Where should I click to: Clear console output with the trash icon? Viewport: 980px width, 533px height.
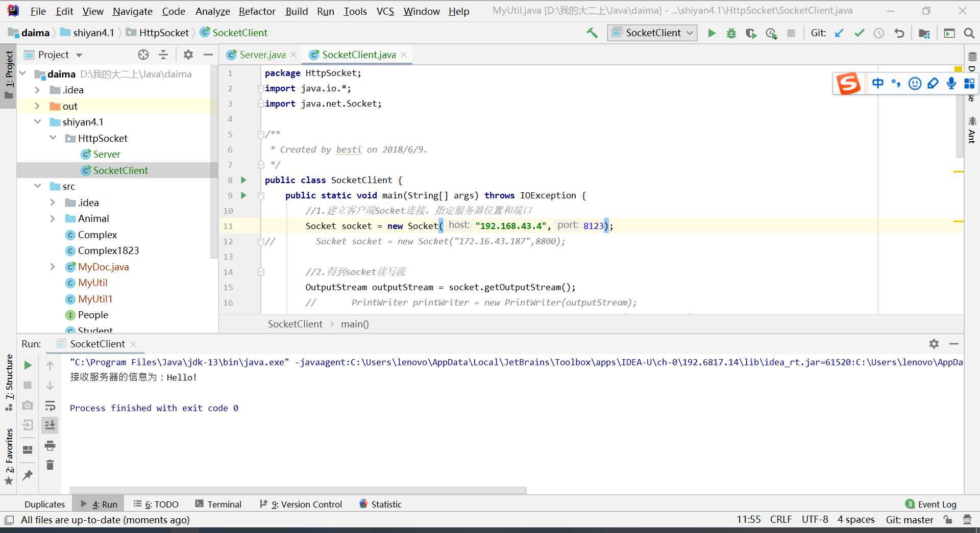click(x=50, y=465)
